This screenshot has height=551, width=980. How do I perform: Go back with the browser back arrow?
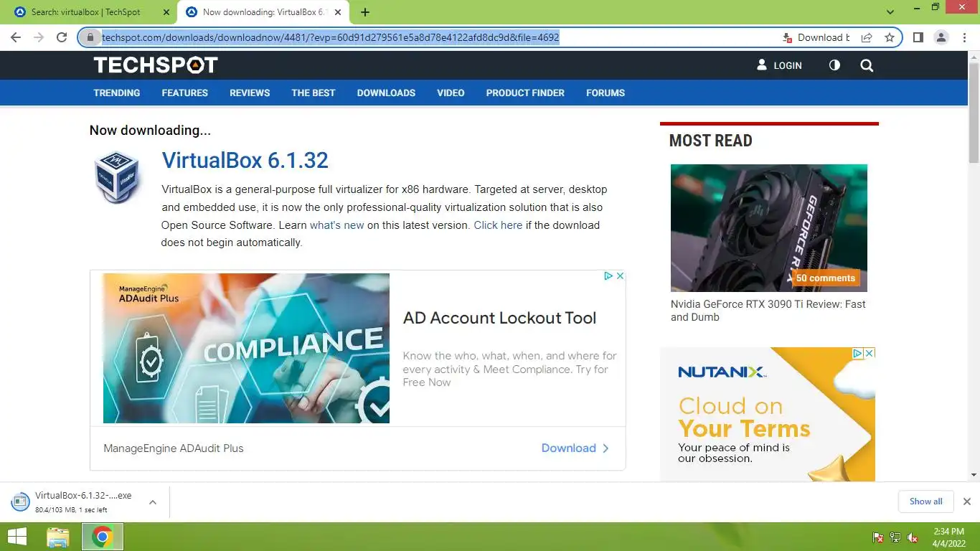click(x=16, y=37)
